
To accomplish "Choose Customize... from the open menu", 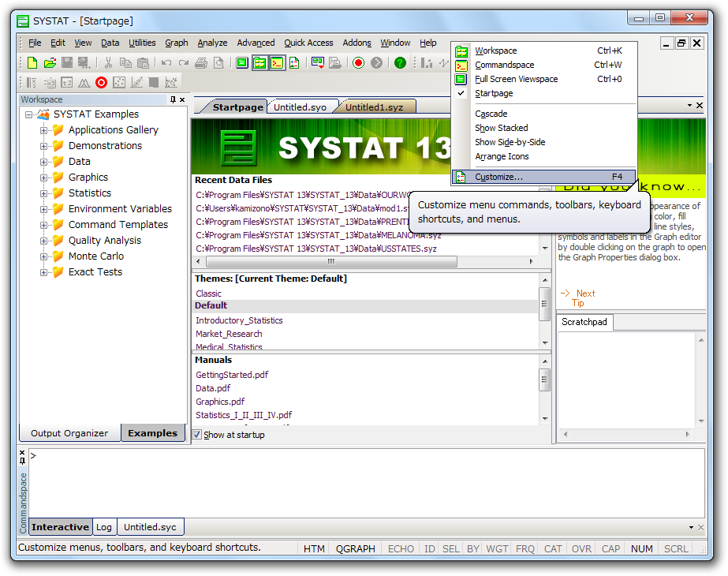I will click(543, 177).
